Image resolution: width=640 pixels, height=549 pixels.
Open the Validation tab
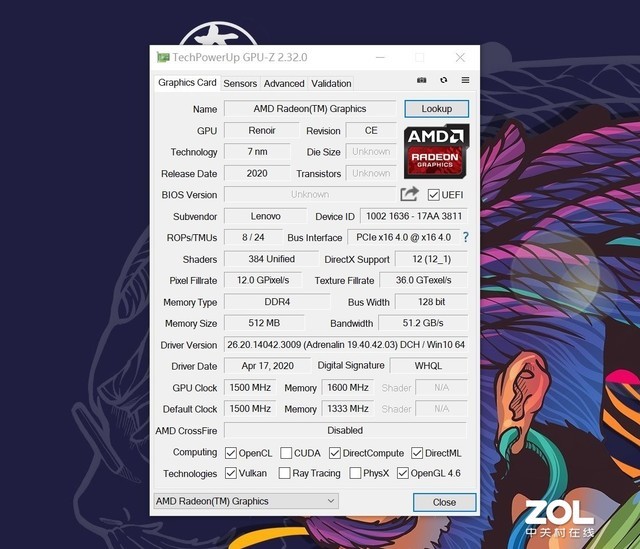[331, 83]
